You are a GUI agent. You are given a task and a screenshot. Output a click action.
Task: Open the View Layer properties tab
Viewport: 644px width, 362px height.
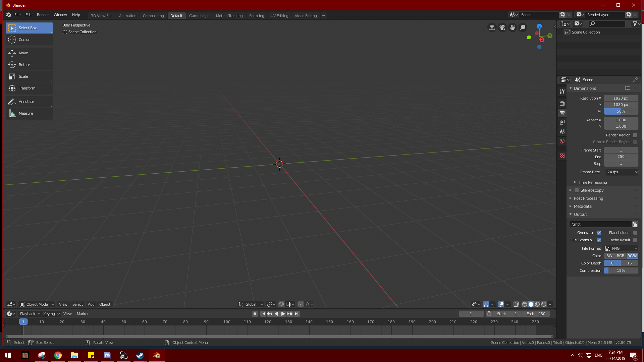pos(562,122)
